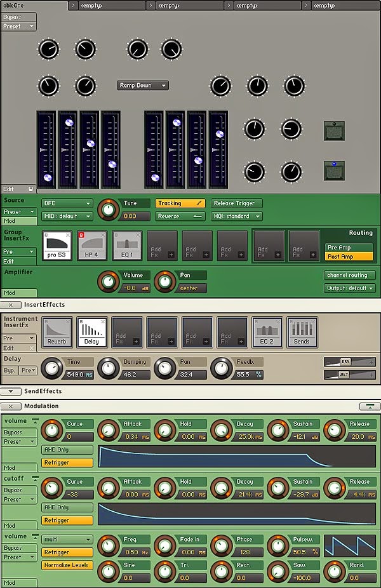The height and width of the screenshot is (588, 381).
Task: Expand the SendEffects section
Action: pos(11,391)
